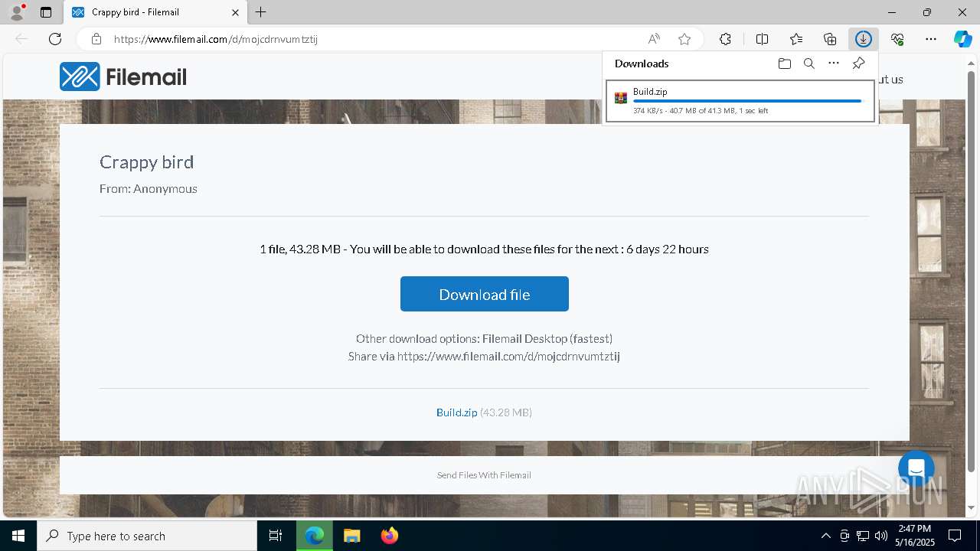Refresh the page

coord(55,39)
